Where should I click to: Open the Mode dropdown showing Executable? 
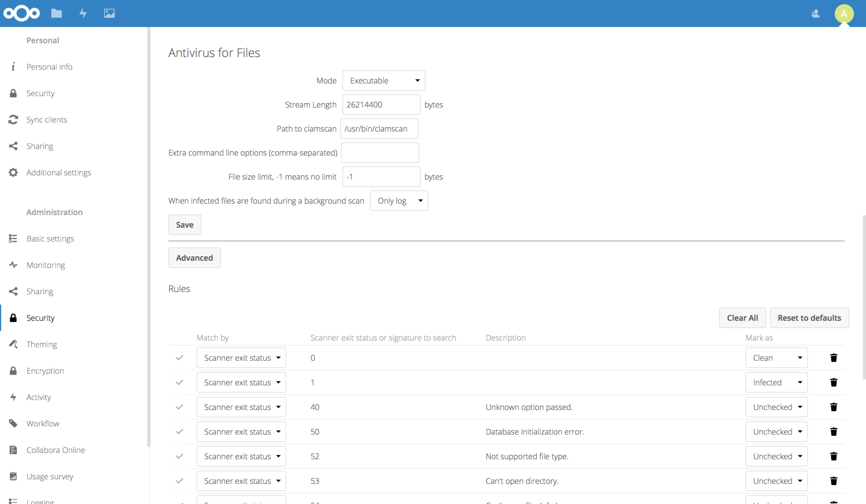[383, 80]
